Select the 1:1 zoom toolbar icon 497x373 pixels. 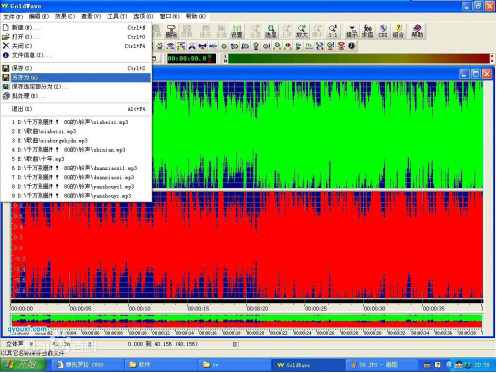(x=333, y=31)
